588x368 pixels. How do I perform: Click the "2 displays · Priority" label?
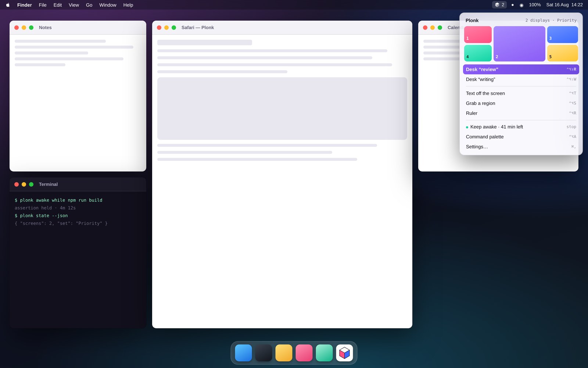coord(551,20)
